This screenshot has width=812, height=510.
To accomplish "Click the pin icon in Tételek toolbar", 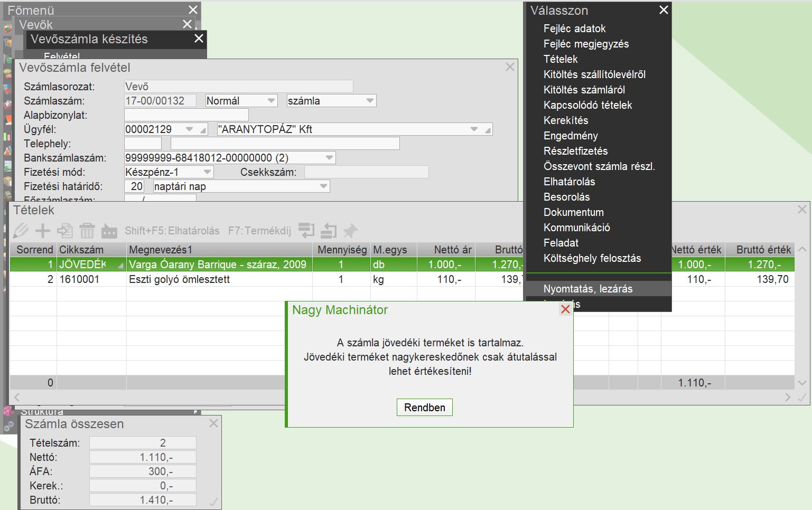I will pos(350,230).
